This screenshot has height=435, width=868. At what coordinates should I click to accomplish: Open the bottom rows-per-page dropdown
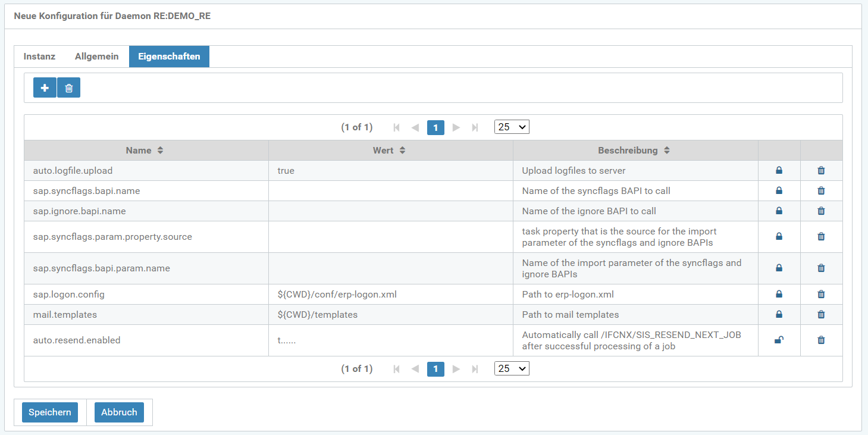point(511,369)
